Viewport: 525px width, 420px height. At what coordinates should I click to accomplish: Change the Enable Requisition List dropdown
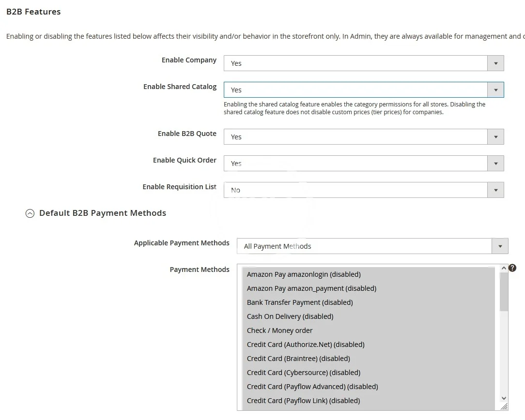point(363,190)
